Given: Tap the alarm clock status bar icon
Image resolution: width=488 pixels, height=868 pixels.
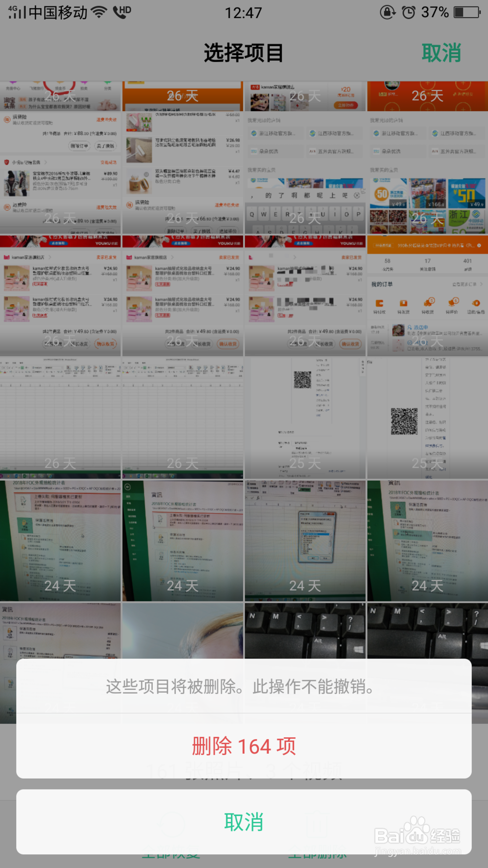Looking at the screenshot, I should point(408,12).
